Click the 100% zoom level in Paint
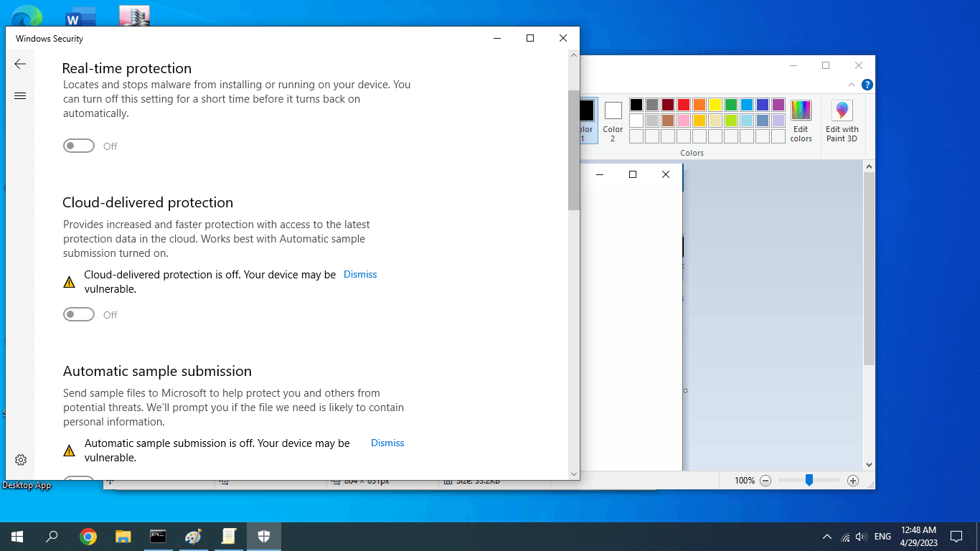Viewport: 980px width, 551px height. [745, 481]
